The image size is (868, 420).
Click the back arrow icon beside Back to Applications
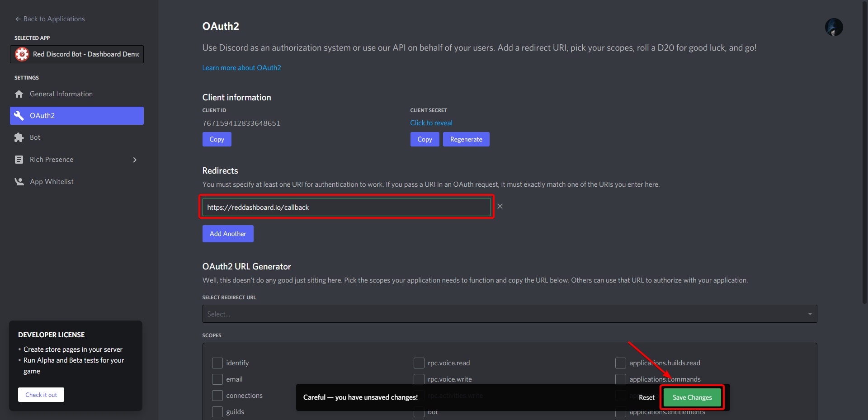point(18,19)
